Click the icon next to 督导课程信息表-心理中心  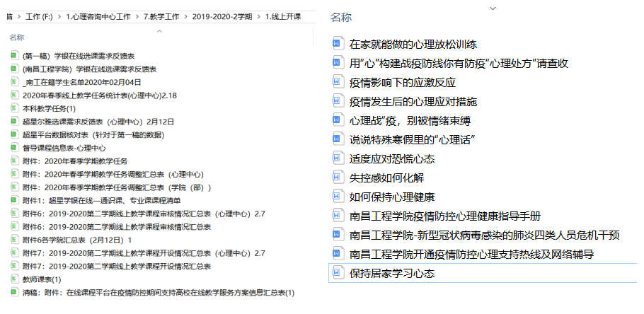[x=14, y=148]
